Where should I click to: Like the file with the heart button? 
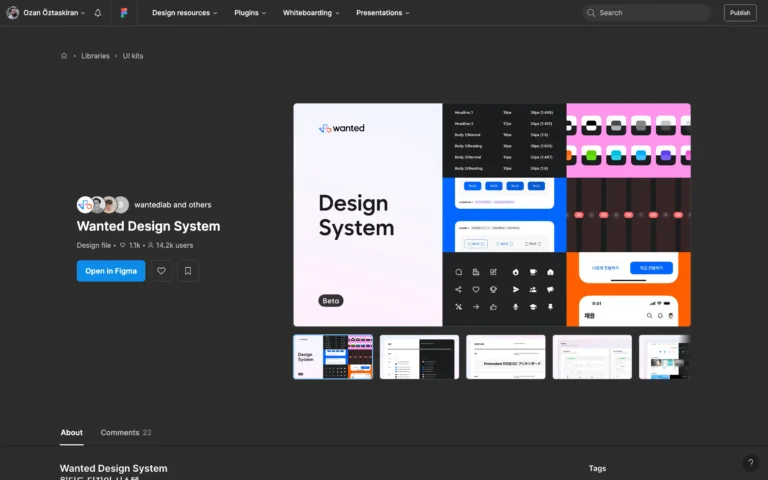161,271
